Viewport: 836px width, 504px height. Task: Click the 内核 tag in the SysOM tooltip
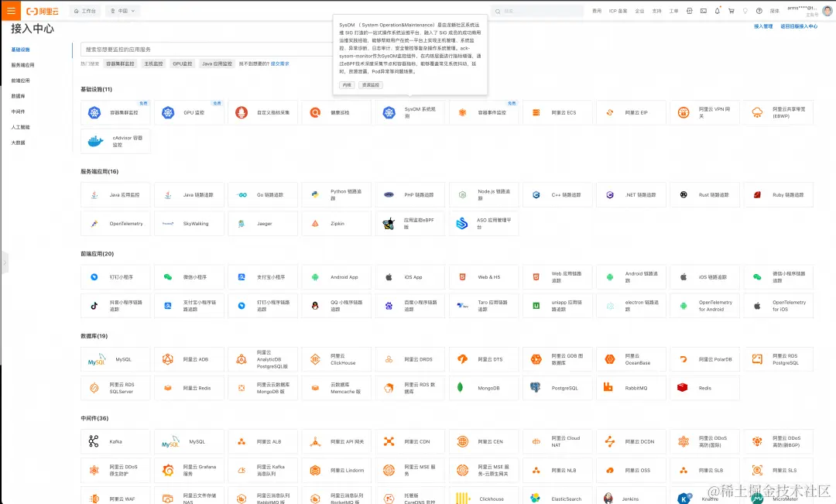[x=347, y=85]
